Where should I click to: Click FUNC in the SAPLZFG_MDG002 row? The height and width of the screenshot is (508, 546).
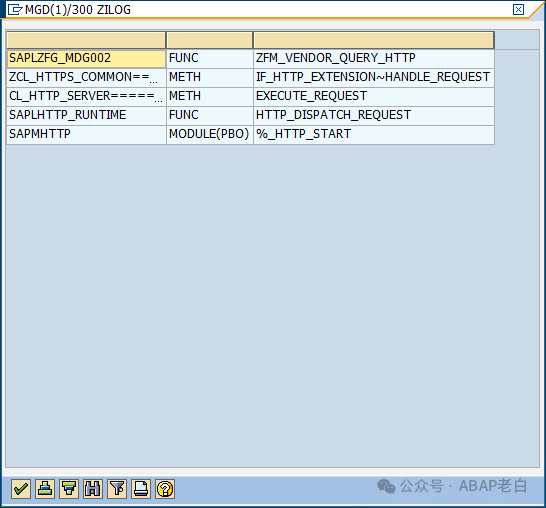[210, 58]
